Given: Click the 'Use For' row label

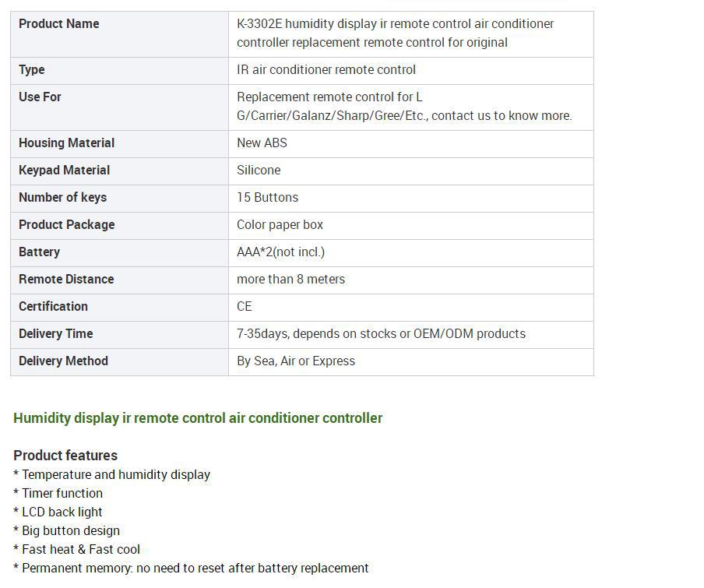Looking at the screenshot, I should tap(40, 97).
